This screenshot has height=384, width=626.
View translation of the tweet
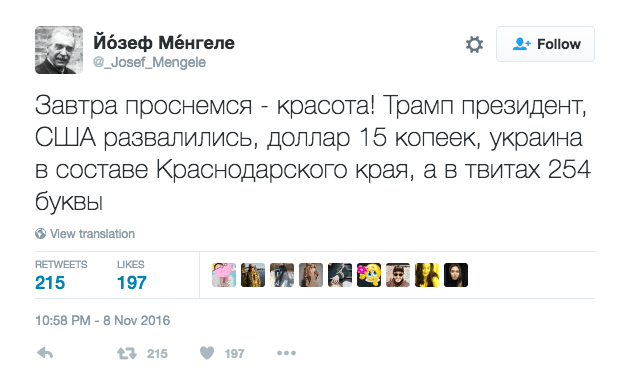point(92,234)
